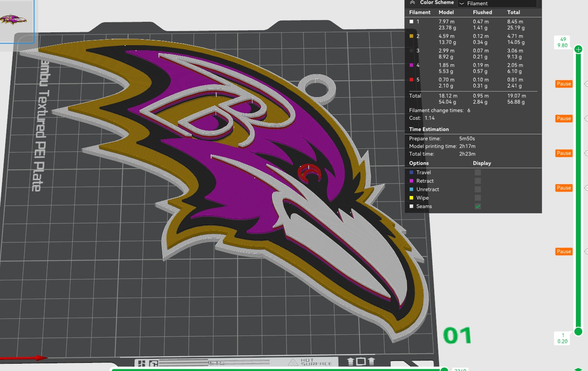Viewport: 588px width, 371px height.
Task: Collapse the Color Scheme panel with double chevron
Action: coord(412,2)
